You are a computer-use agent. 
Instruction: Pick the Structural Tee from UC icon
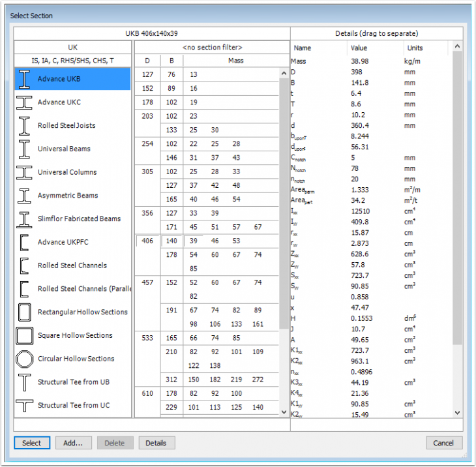coord(24,406)
